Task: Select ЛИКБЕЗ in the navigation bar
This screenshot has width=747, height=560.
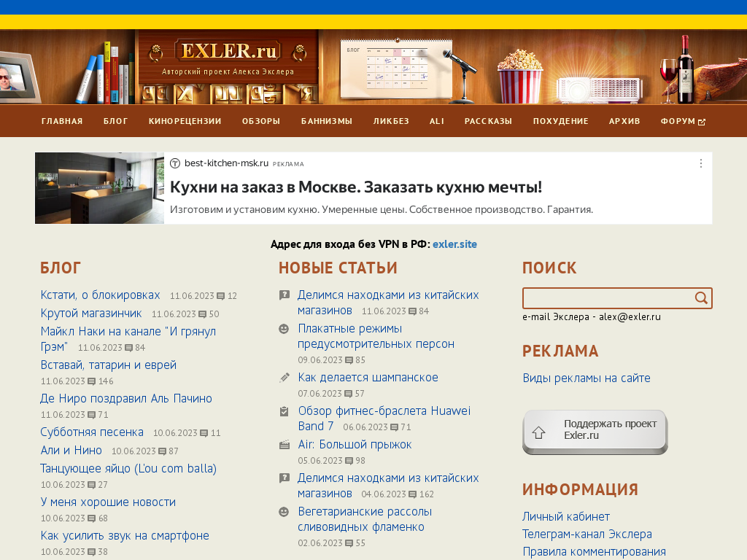Action: pos(391,121)
